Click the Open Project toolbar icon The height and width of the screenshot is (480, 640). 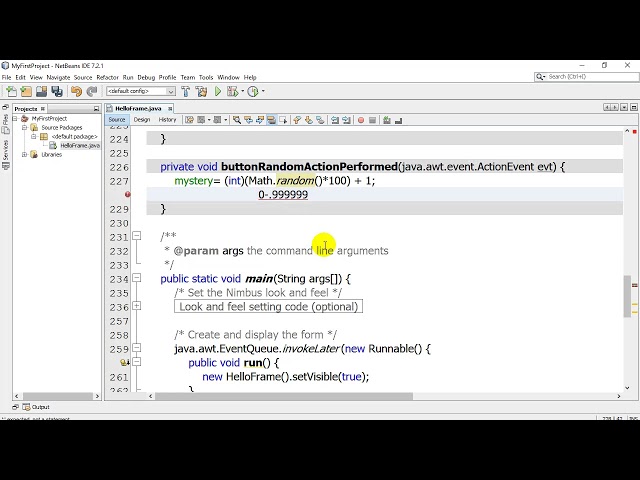point(41,91)
